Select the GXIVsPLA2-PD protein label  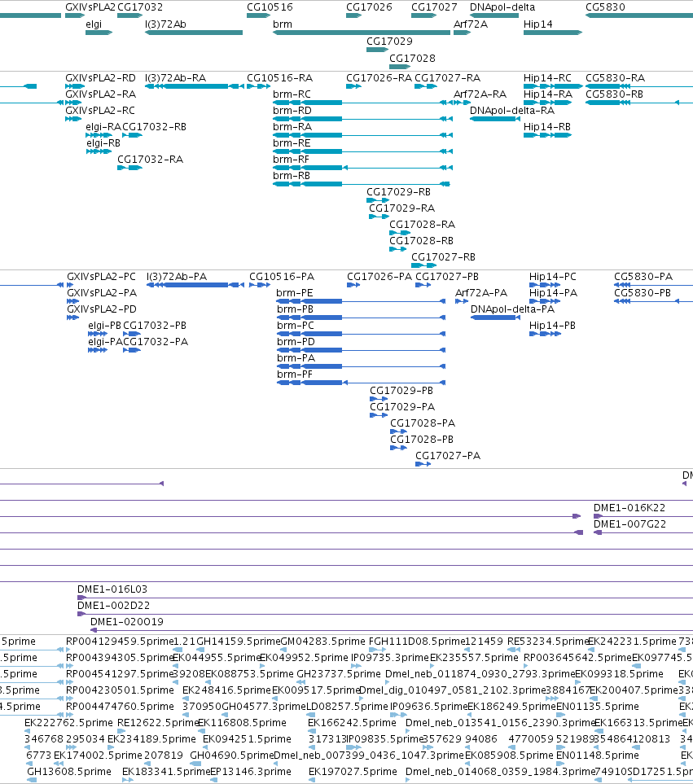pyautogui.click(x=102, y=309)
